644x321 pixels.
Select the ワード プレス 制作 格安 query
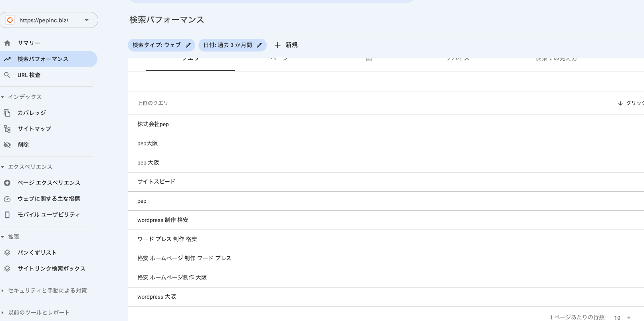(386, 240)
